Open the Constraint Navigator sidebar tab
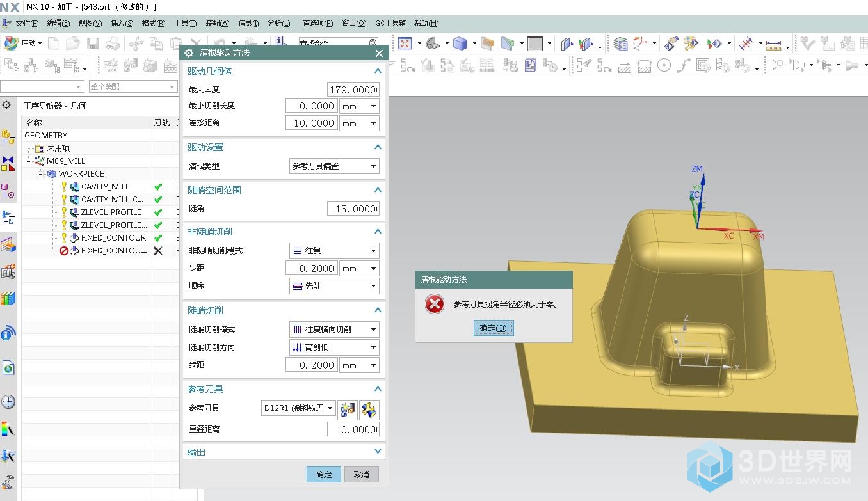The height and width of the screenshot is (501, 868). 8,164
